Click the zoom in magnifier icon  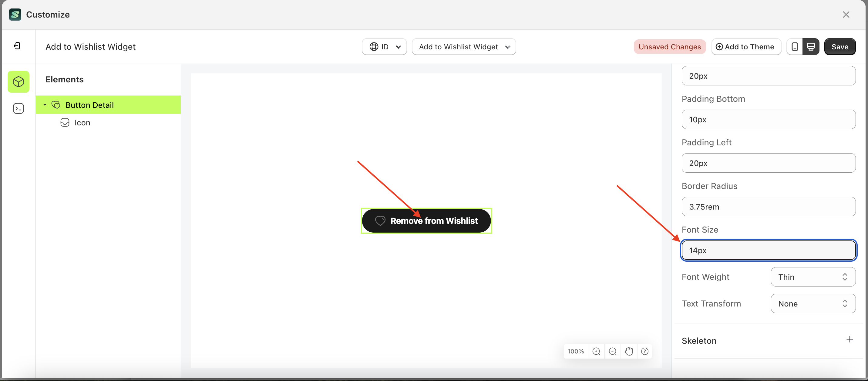(597, 351)
